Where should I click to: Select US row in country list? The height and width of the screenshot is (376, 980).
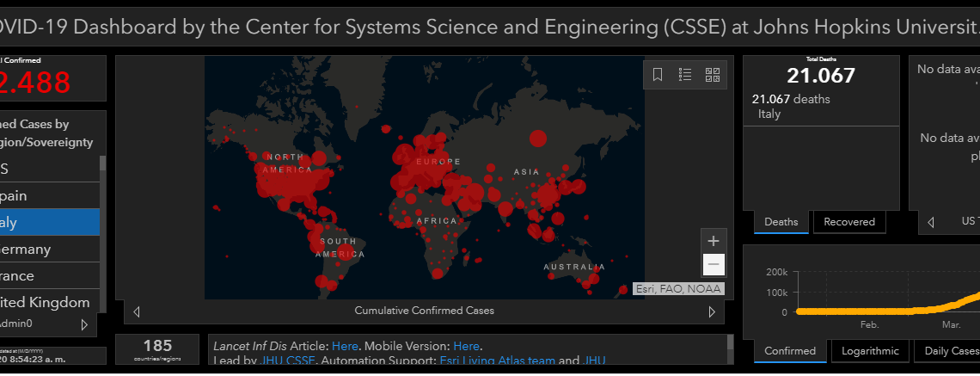pos(50,169)
